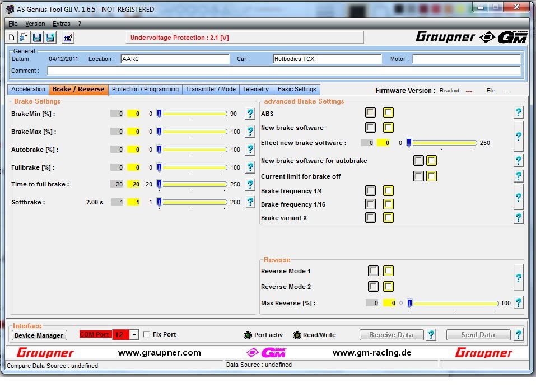Click the calendar edit toolbar icon

(x=68, y=38)
